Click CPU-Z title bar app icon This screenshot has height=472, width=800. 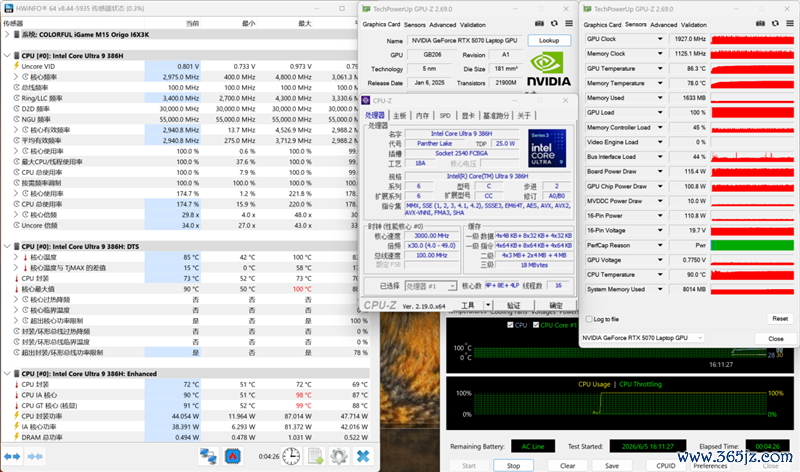365,101
